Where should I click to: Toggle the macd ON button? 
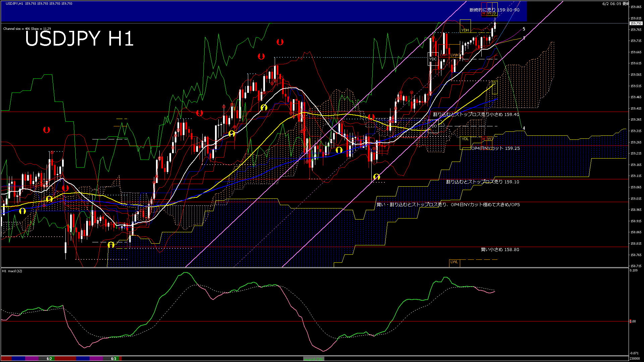point(314,359)
